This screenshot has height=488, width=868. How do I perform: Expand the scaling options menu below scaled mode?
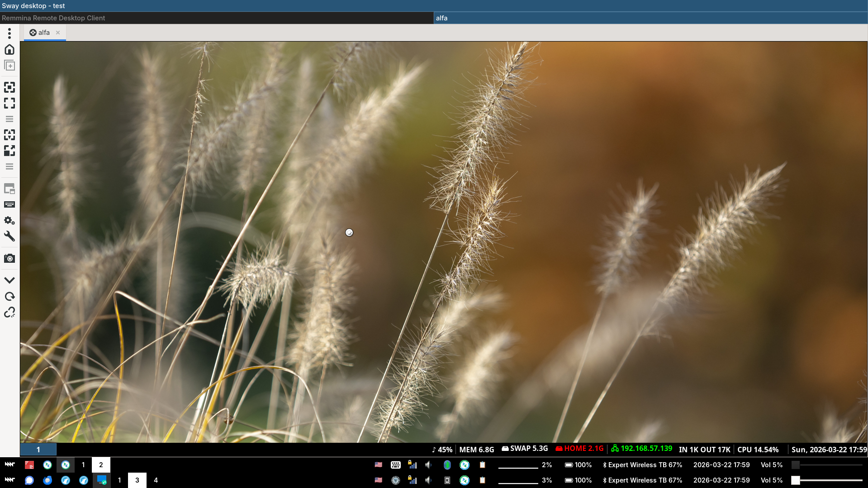point(9,166)
